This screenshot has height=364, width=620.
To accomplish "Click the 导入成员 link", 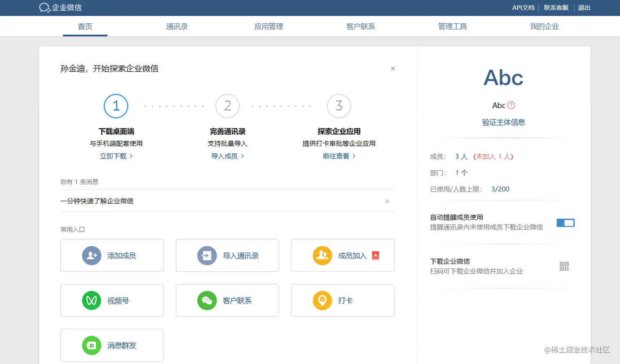I will click(224, 156).
